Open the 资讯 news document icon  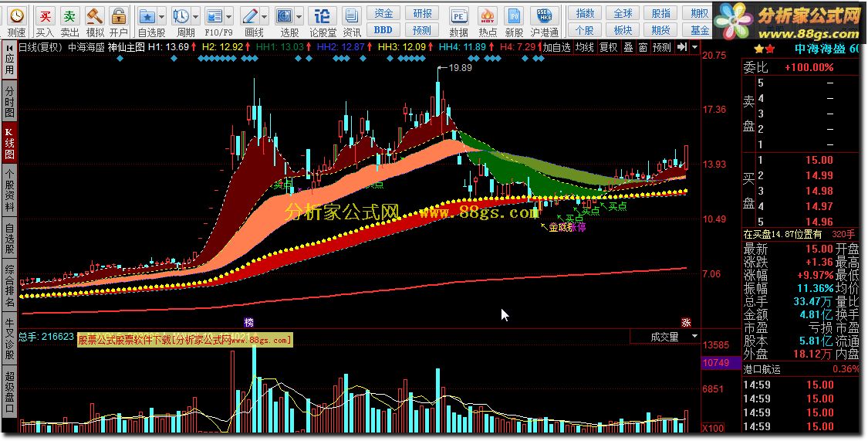350,15
